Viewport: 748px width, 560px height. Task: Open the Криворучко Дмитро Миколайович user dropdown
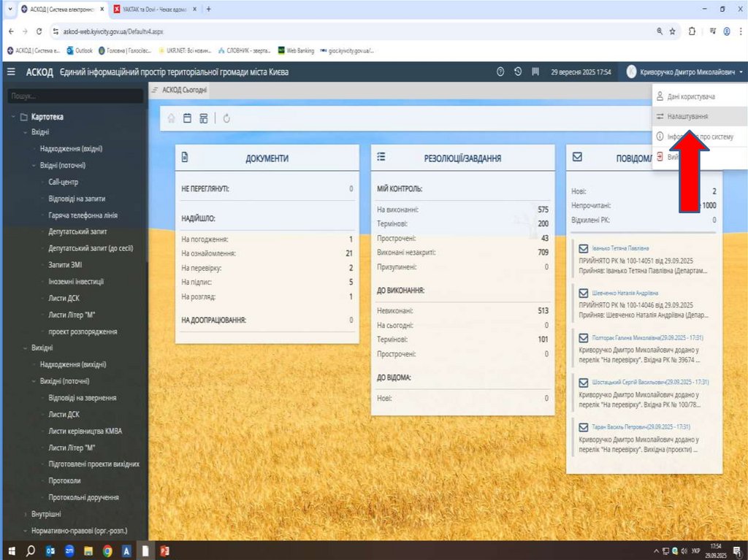pos(685,72)
